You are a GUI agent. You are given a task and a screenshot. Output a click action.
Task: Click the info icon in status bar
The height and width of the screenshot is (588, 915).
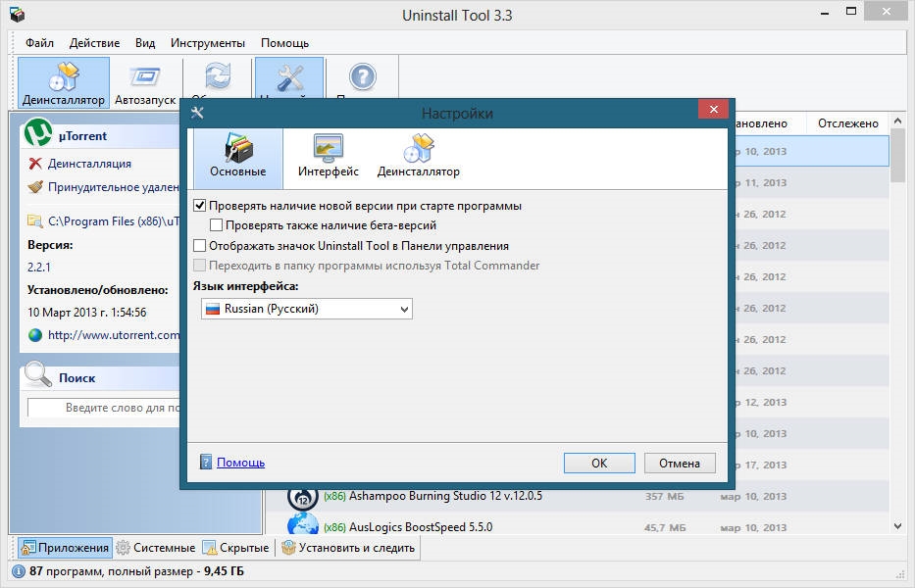pyautogui.click(x=19, y=571)
